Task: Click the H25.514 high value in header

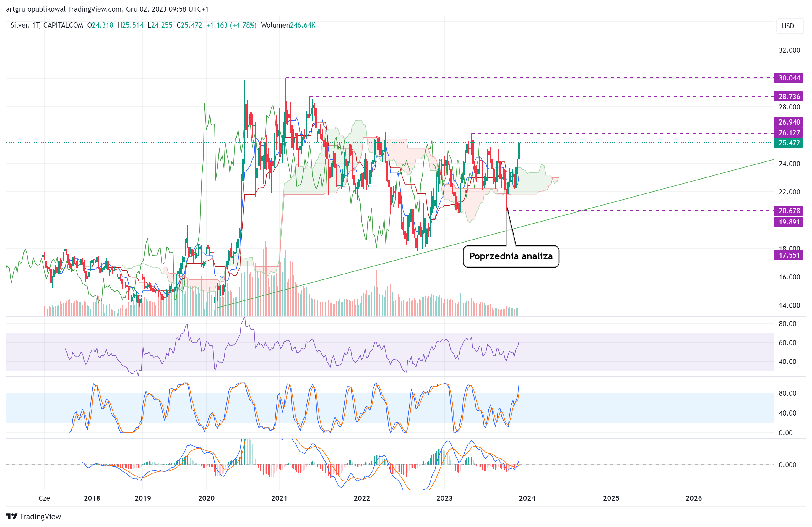Action: (x=130, y=25)
